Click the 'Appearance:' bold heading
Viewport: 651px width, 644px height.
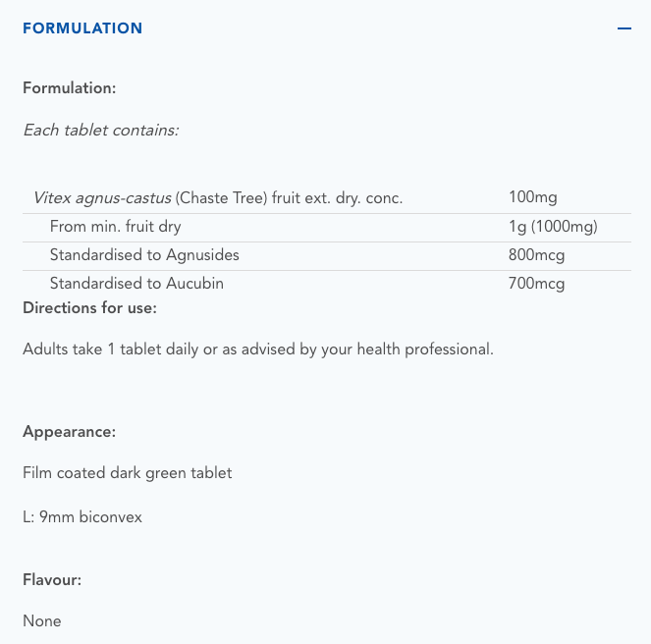pos(70,432)
